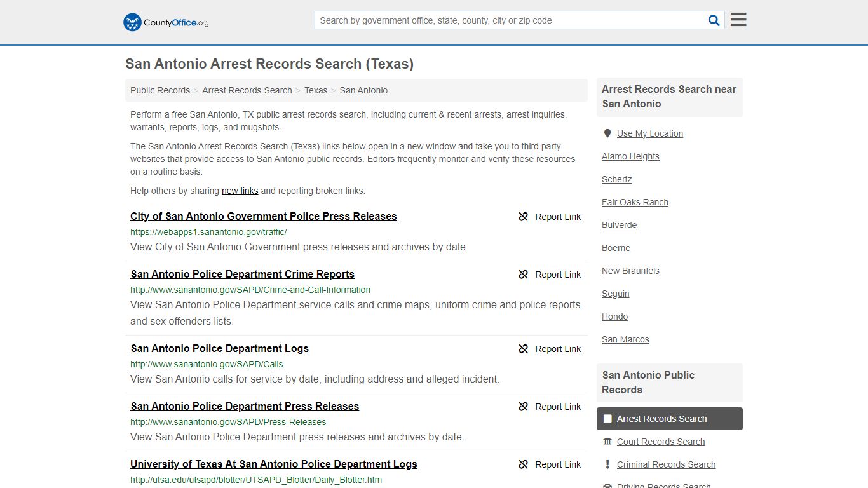Open the new links sharing page
This screenshot has width=868, height=488.
240,191
